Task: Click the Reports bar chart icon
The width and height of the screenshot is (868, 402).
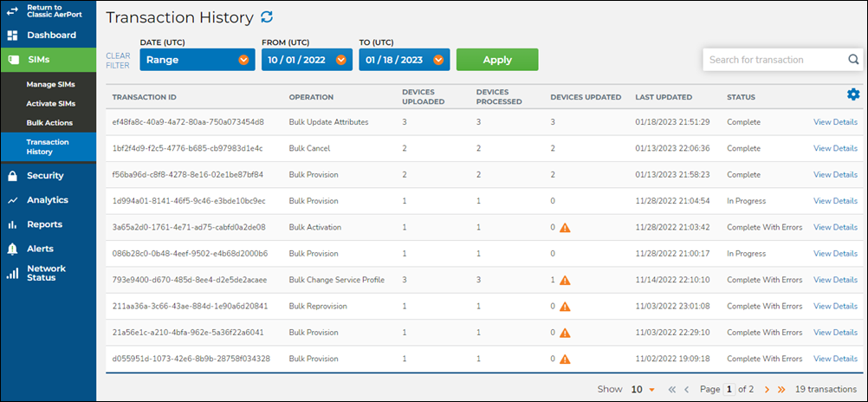Action: (12, 224)
